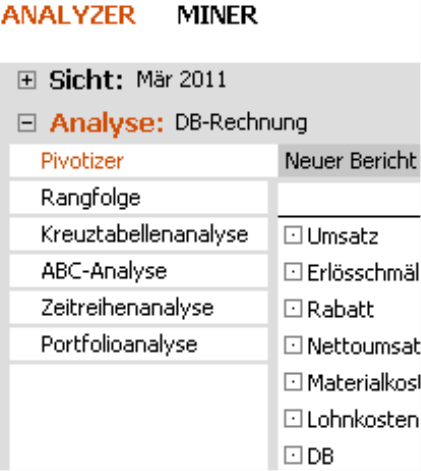Switch to the ANALYZER tab
421x471 pixels.
69,15
